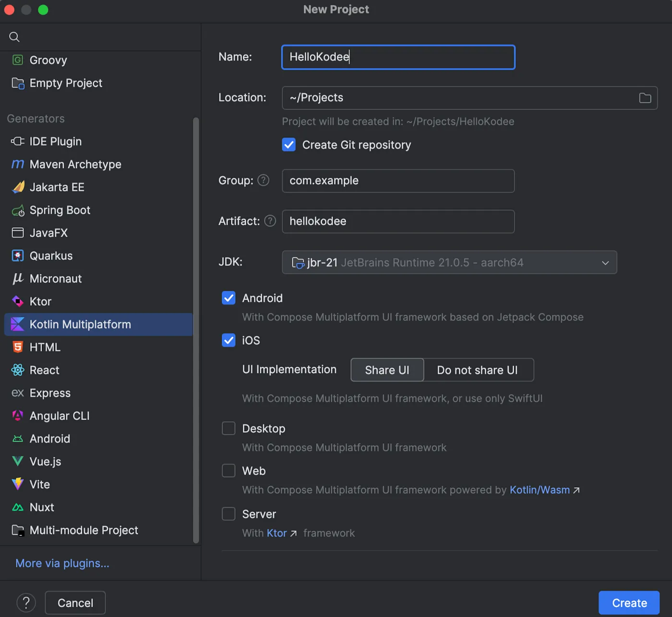Select the Micronaut generator
This screenshot has width=672, height=617.
(56, 278)
